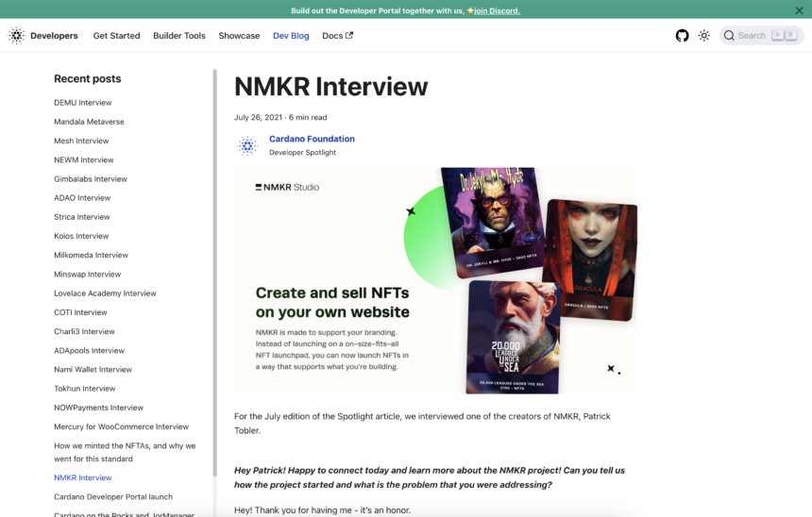Open the Milkomeda Interview post
This screenshot has width=812, height=517.
pos(92,255)
